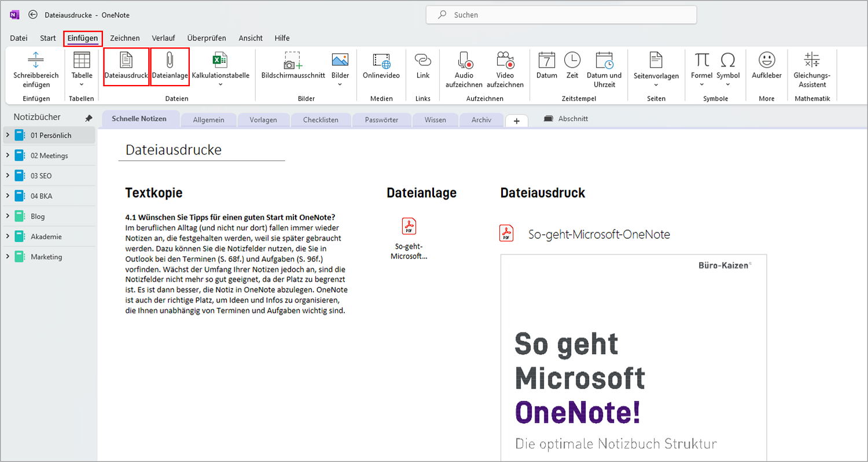Viewport: 868px width, 462px height.
Task: Insert a Link via the chain icon
Action: [x=423, y=60]
